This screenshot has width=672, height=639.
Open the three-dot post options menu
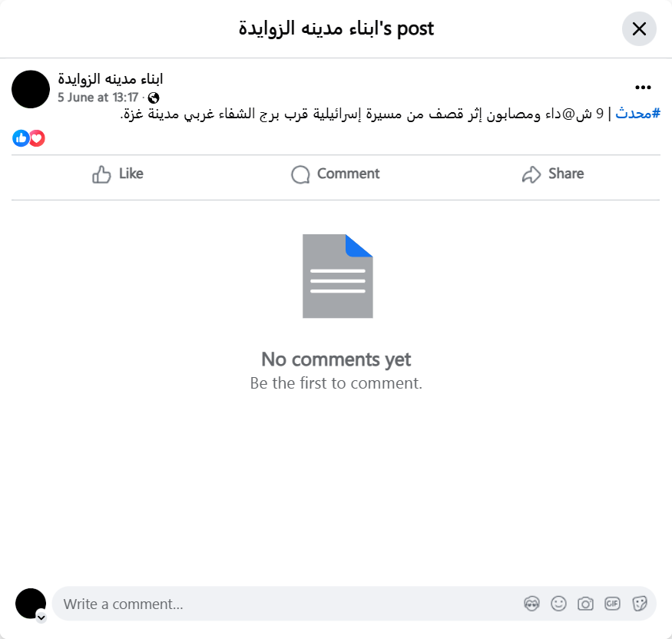[x=643, y=88]
